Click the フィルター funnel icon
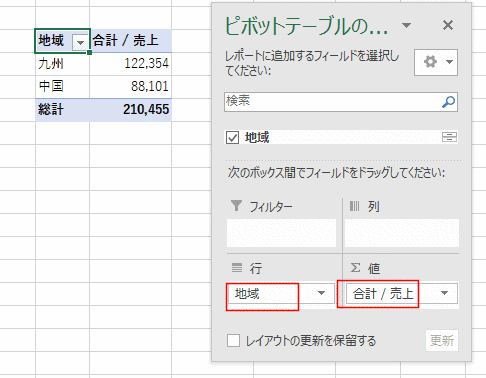The height and width of the screenshot is (378, 486). 236,206
